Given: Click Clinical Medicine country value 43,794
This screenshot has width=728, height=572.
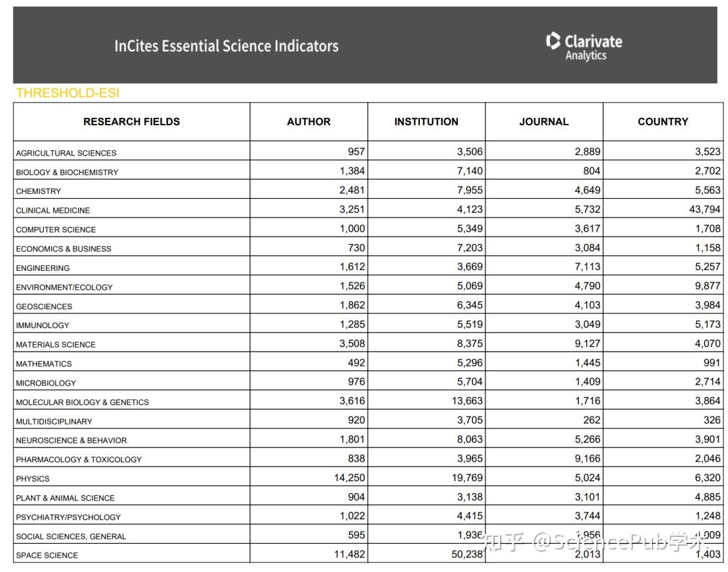Looking at the screenshot, I should [704, 210].
